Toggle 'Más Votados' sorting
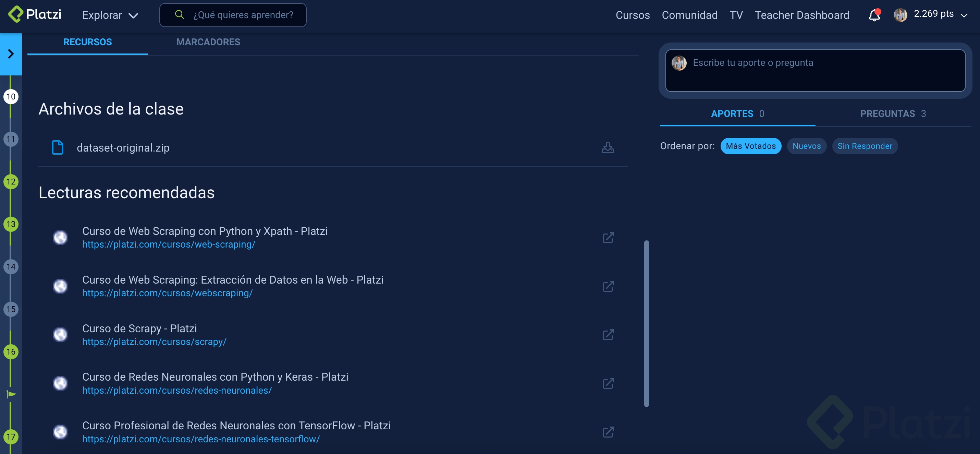This screenshot has height=454, width=980. pos(751,146)
